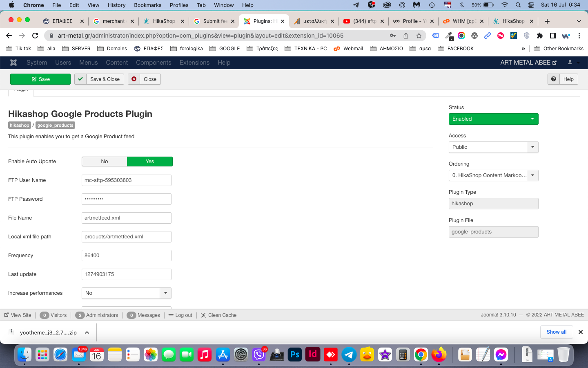Open Messenger from the Dock
This screenshot has width=588, height=368.
[x=501, y=355]
